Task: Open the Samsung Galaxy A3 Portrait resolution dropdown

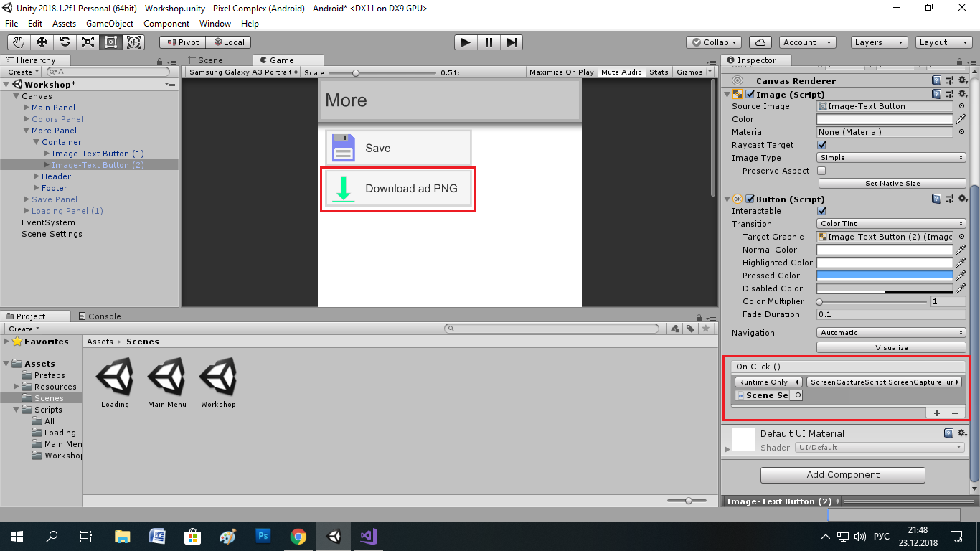Action: click(x=242, y=72)
